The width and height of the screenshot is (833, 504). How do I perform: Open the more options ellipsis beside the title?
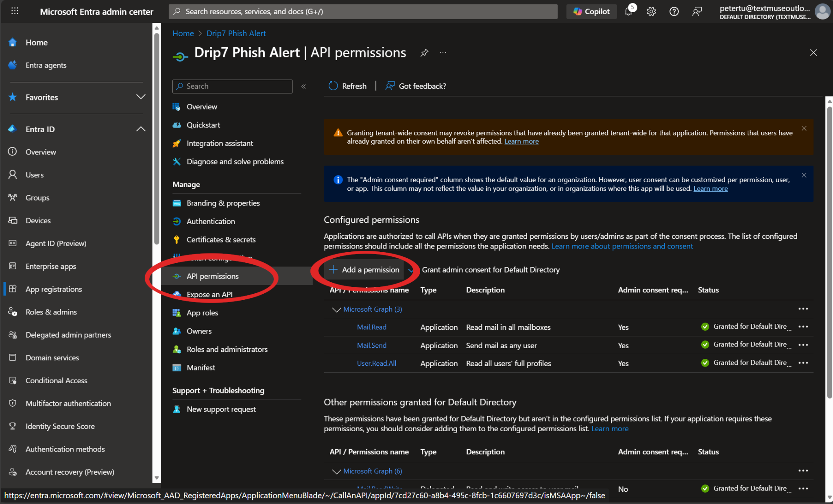pyautogui.click(x=443, y=53)
